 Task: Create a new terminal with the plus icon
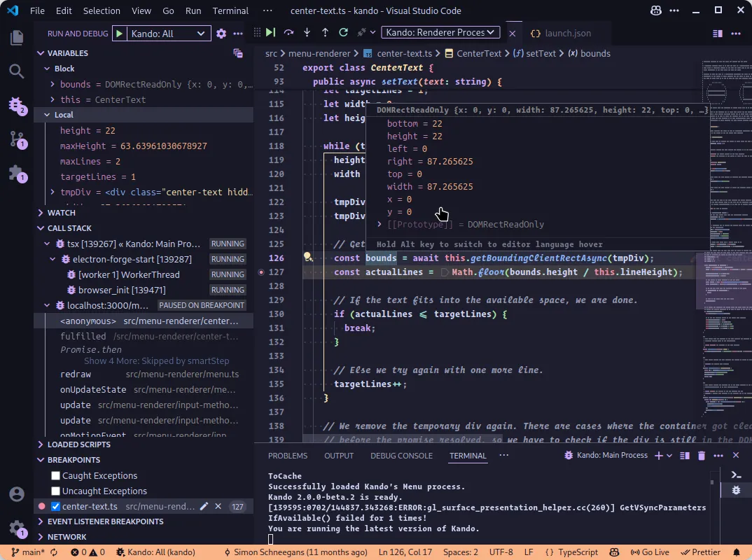tap(660, 455)
